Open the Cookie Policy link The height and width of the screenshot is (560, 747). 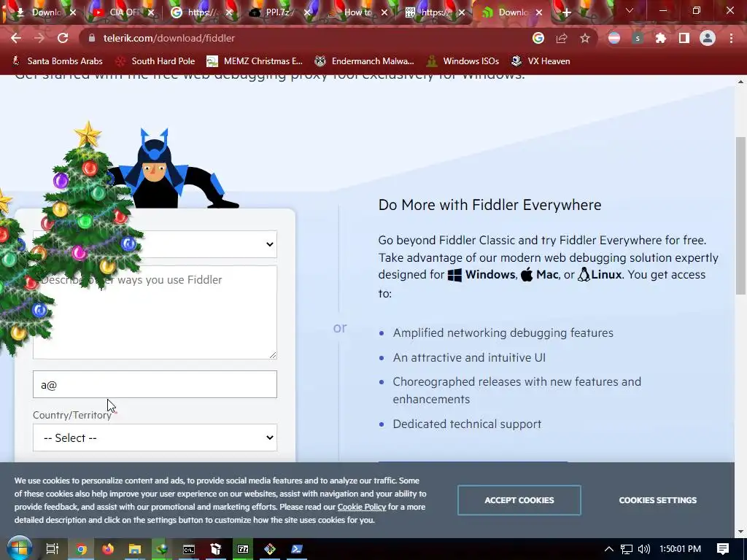(x=362, y=507)
